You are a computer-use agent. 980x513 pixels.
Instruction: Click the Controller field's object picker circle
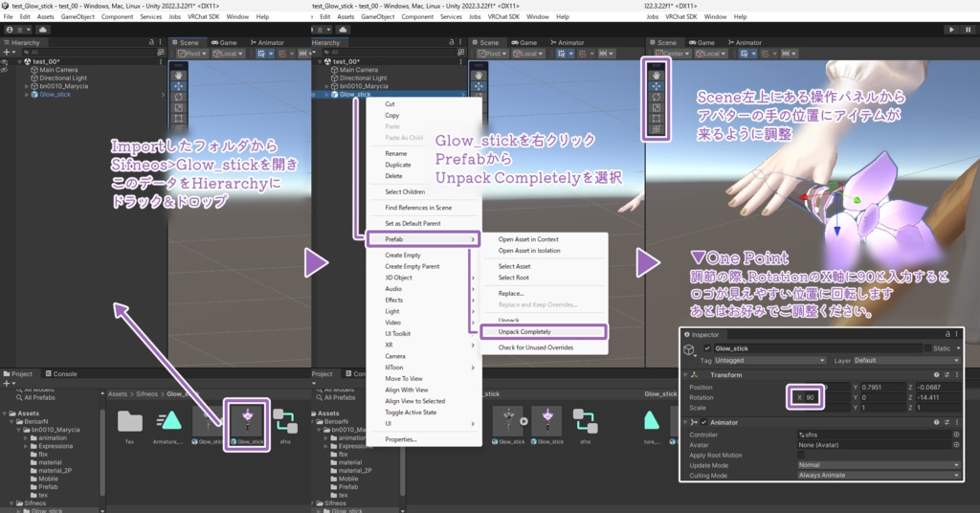[956, 435]
